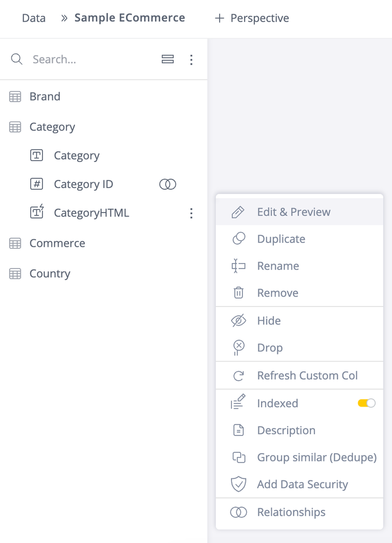
Task: Collapse the Category table
Action: (x=52, y=127)
